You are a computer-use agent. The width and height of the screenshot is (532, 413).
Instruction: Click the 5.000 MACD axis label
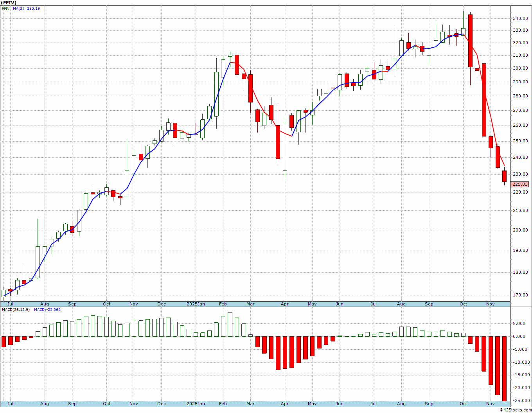pos(519,323)
